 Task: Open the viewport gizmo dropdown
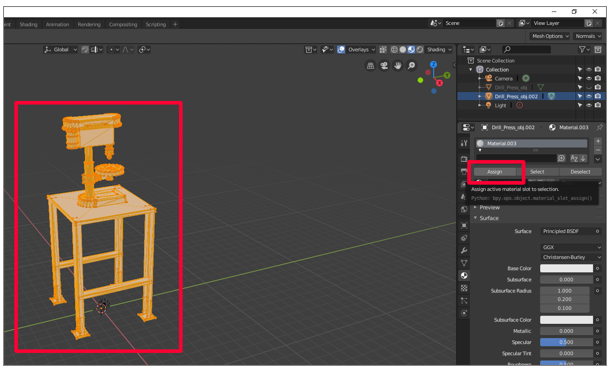coord(326,50)
